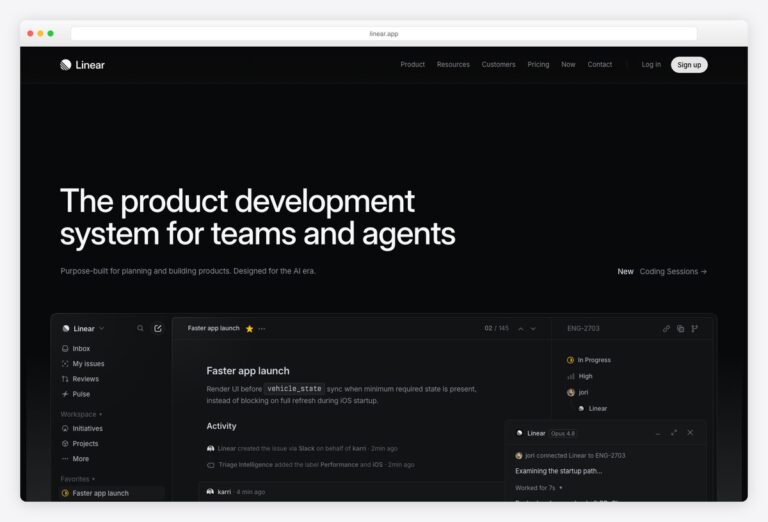Close the Linear agent chat panel
Screen dimensions: 768x522
click(690, 432)
